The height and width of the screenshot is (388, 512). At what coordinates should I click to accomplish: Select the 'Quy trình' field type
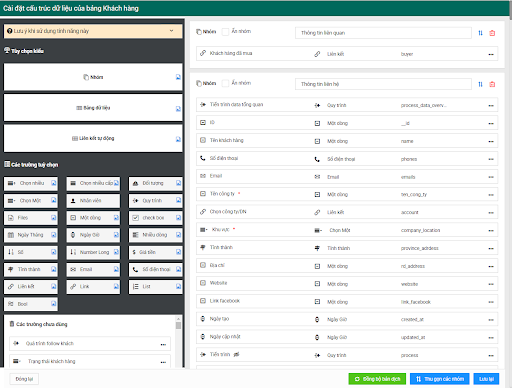tap(156, 200)
